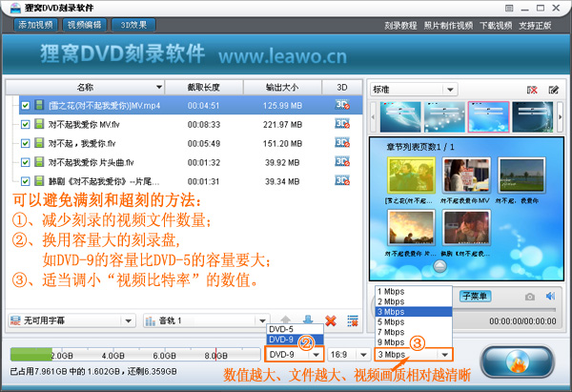The height and width of the screenshot is (392, 572).
Task: Select the fourth dark menu template thumbnail
Action: click(x=533, y=116)
